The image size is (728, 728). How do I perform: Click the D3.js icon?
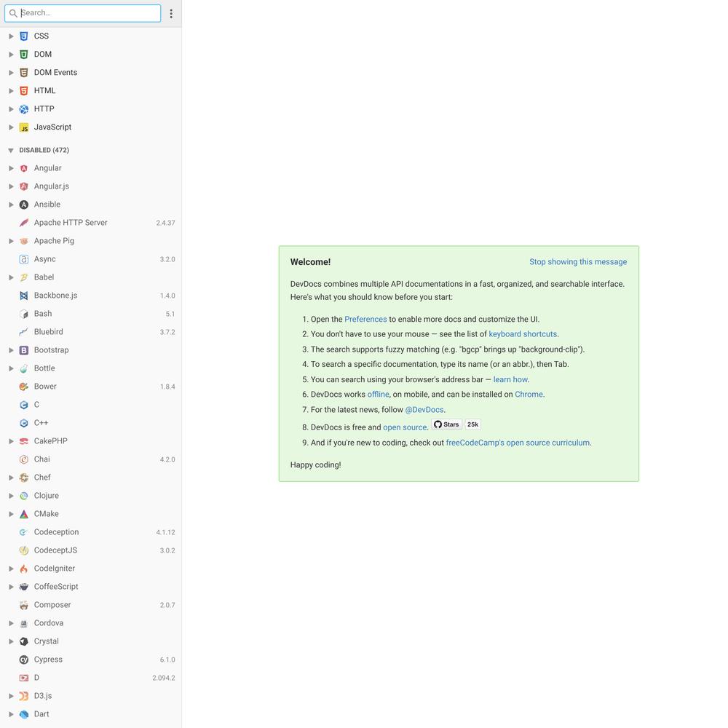click(x=24, y=696)
